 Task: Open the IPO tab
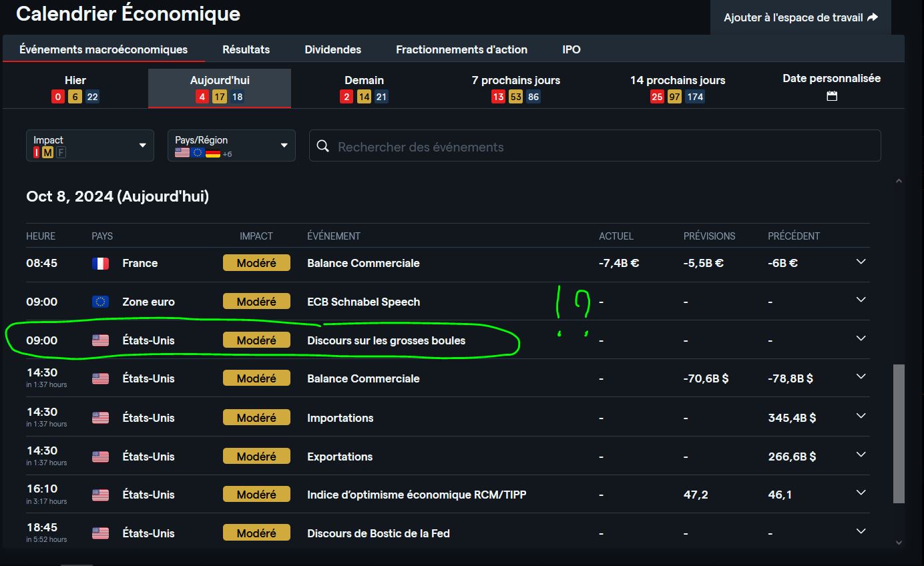click(571, 49)
